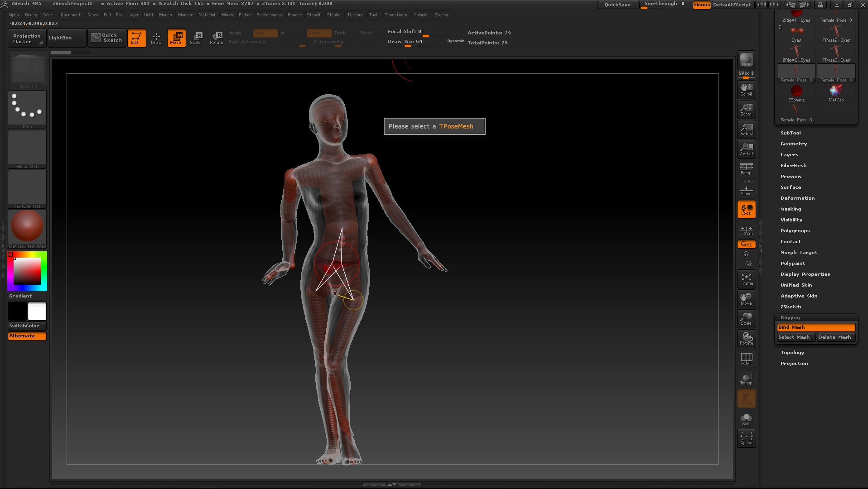868x489 pixels.
Task: Expand the Deformation section
Action: pyautogui.click(x=797, y=198)
